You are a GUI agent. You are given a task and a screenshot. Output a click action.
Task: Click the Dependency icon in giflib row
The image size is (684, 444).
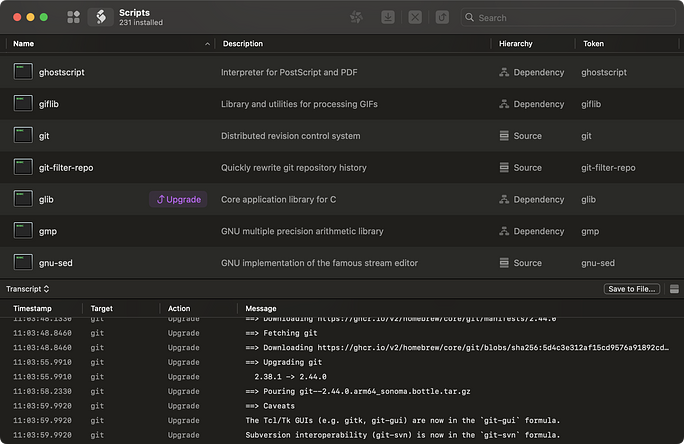point(504,104)
